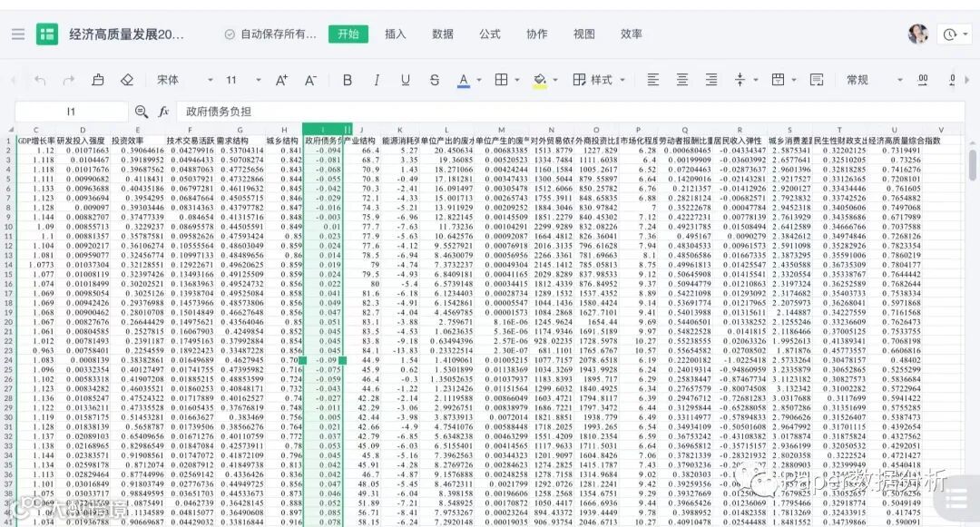
Task: Select column D header
Action: pyautogui.click(x=83, y=130)
